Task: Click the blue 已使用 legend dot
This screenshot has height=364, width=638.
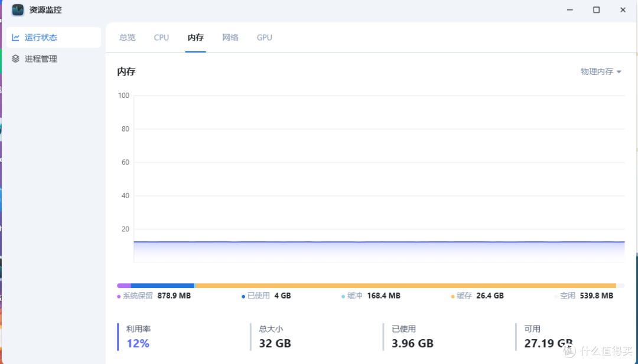Action: [x=243, y=297]
